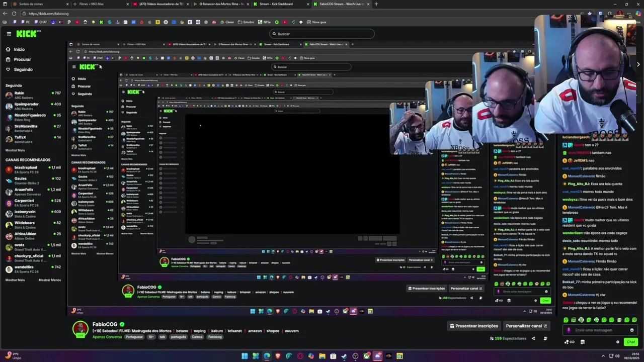Collapse recommendations with Mostrar Menos in main sidebar
Viewport: 644px width, 362px height.
[x=50, y=280]
